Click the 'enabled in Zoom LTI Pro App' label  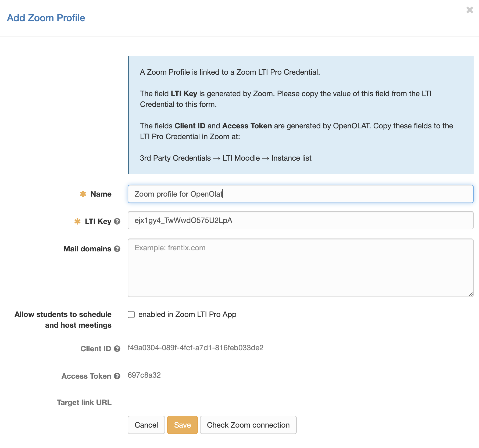187,315
